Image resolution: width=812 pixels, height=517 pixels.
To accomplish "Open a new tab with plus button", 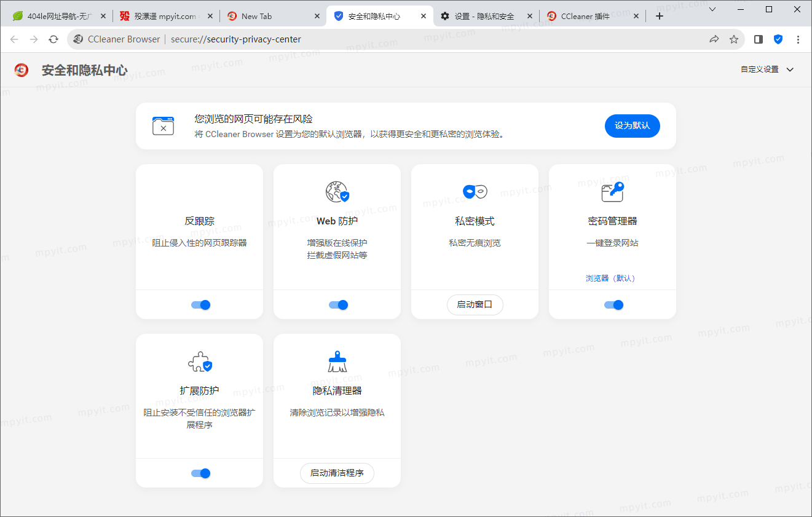I will click(x=660, y=17).
